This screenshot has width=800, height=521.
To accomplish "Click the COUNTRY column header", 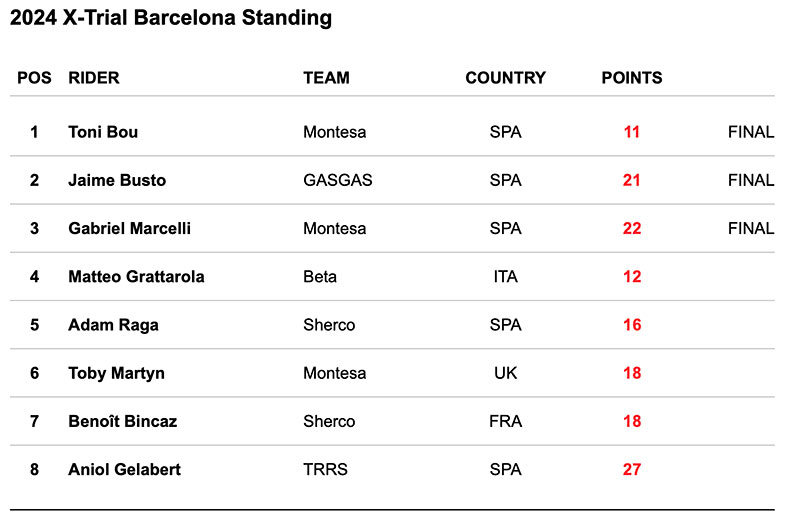I will click(x=505, y=77).
